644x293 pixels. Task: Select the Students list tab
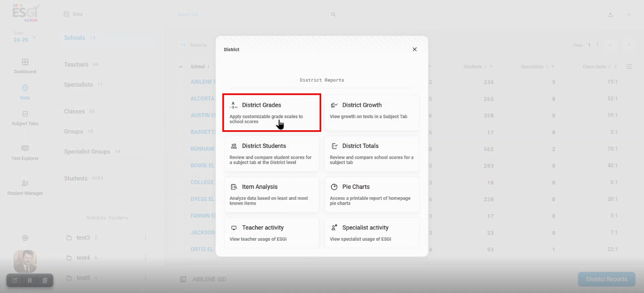click(x=76, y=178)
